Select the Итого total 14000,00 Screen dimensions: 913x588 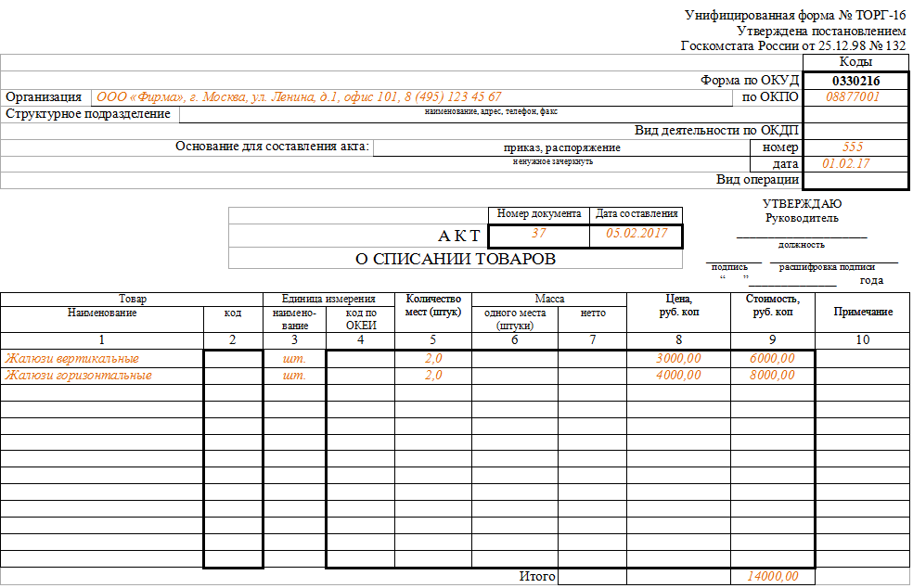[772, 577]
